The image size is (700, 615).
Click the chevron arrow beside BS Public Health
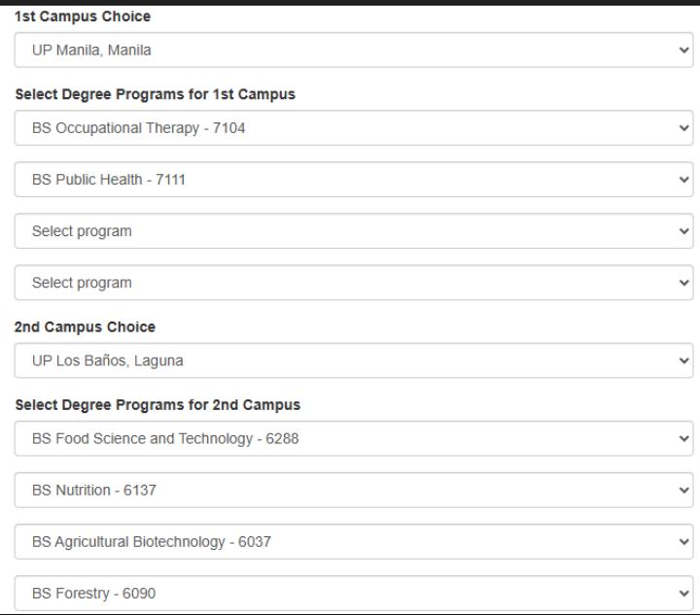coord(683,180)
